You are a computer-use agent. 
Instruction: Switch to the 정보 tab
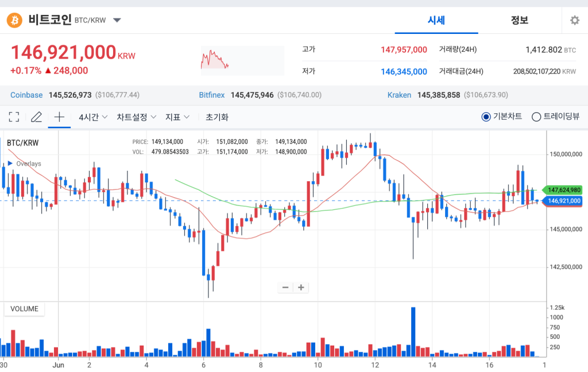point(519,20)
